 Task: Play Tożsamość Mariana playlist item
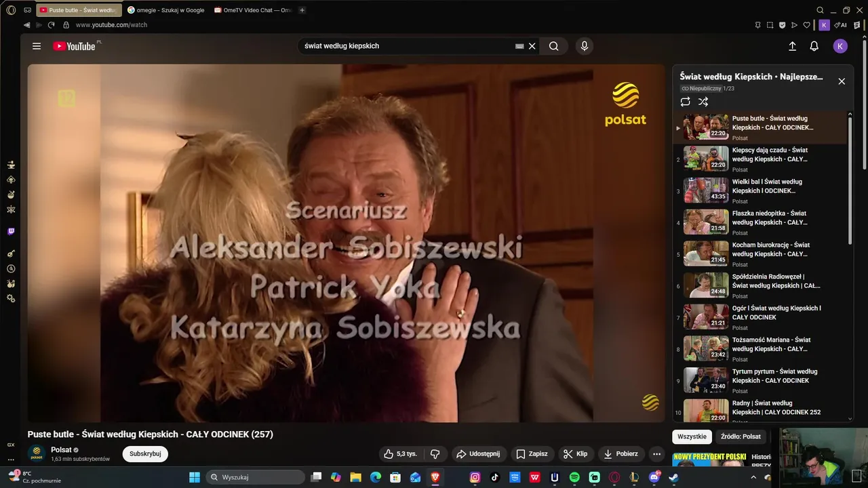759,349
